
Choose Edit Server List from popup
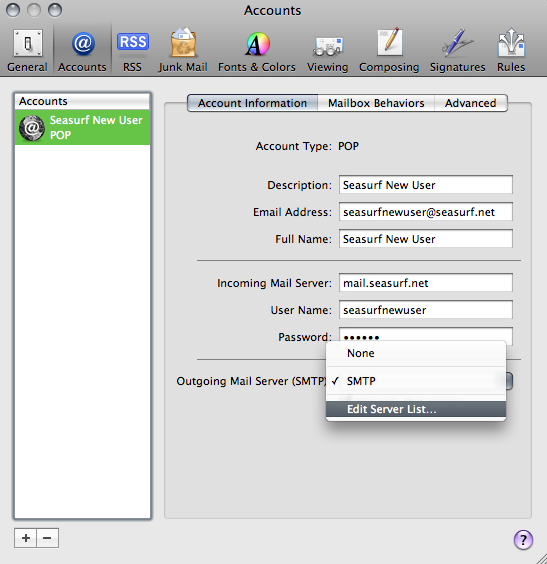coord(416,409)
